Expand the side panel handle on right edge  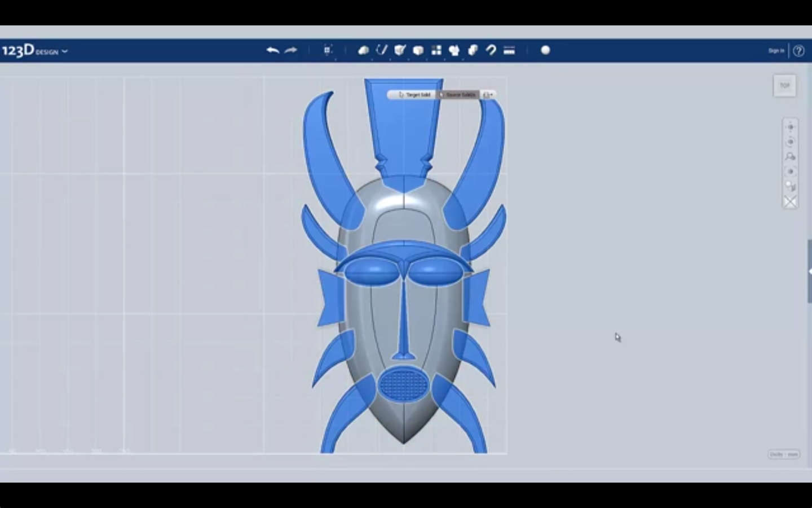point(809,272)
